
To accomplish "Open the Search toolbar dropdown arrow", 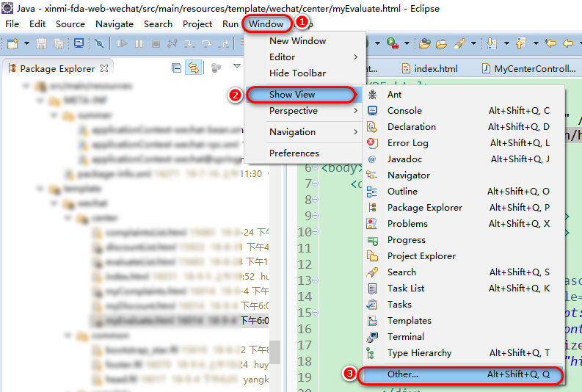I will click(x=473, y=43).
